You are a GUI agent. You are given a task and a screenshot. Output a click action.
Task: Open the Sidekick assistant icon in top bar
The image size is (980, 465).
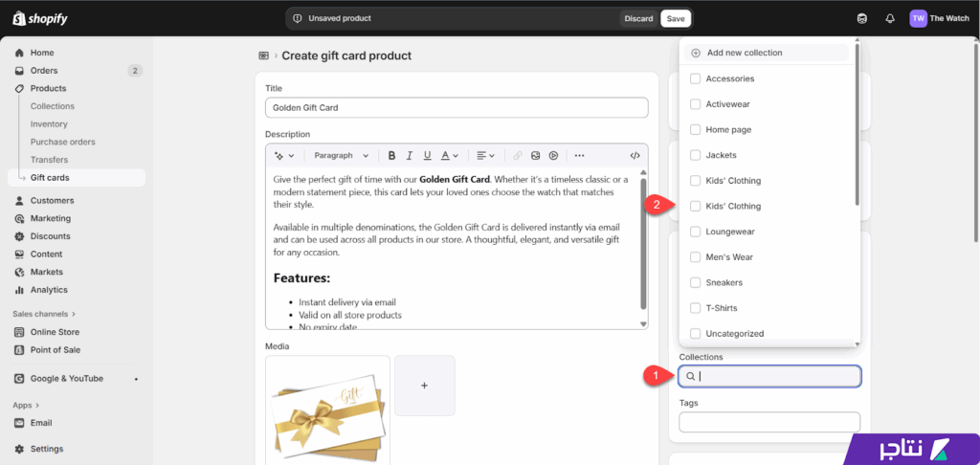(x=862, y=19)
